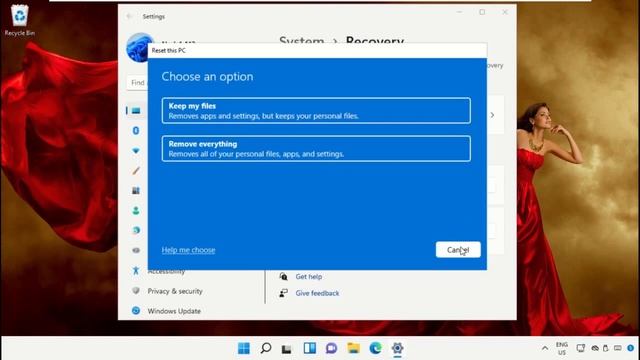The height and width of the screenshot is (360, 640).
Task: Open Chat on the taskbar
Action: (331, 348)
